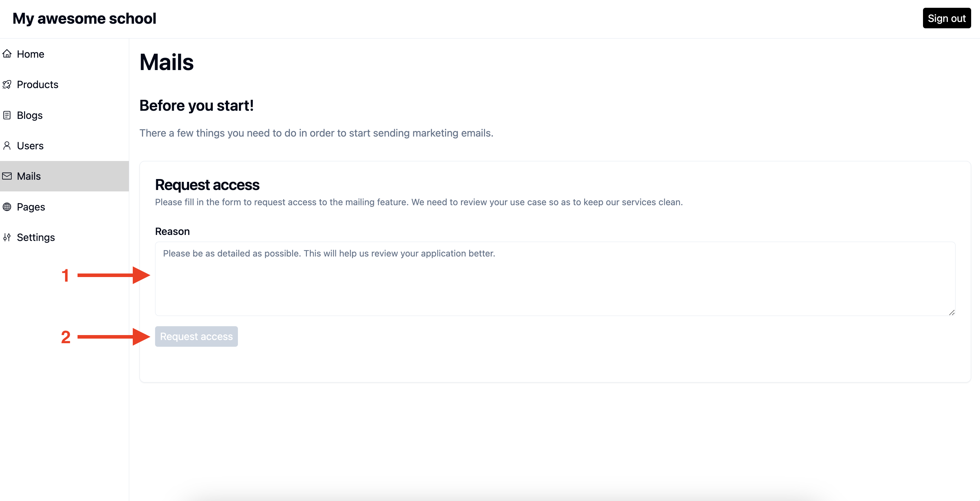Open the Users section
This screenshot has height=501, width=980.
coord(30,145)
